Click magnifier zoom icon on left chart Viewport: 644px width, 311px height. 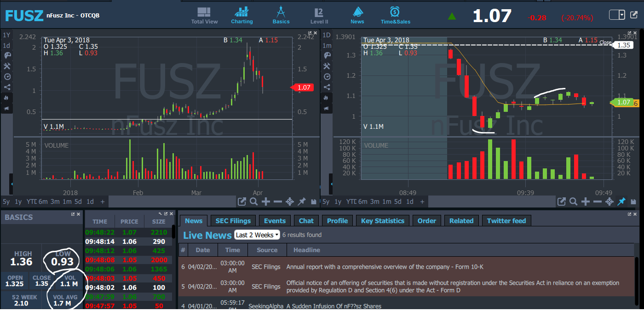pos(254,202)
